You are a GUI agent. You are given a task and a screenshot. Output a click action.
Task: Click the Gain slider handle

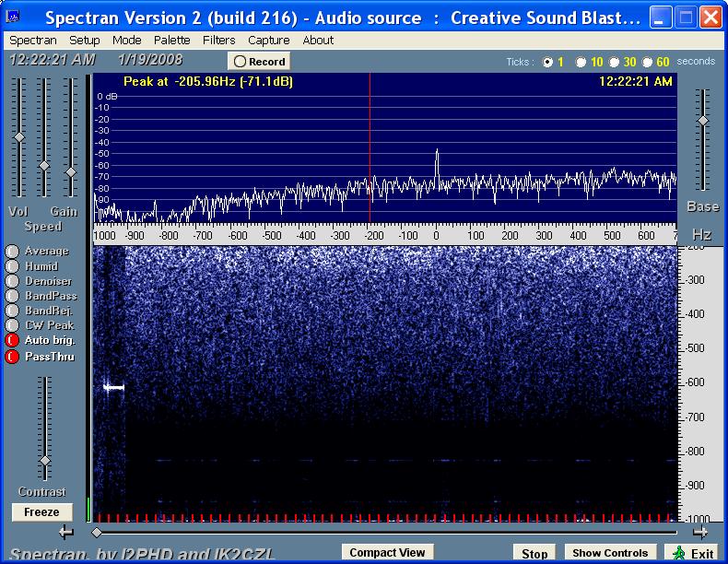[x=71, y=172]
